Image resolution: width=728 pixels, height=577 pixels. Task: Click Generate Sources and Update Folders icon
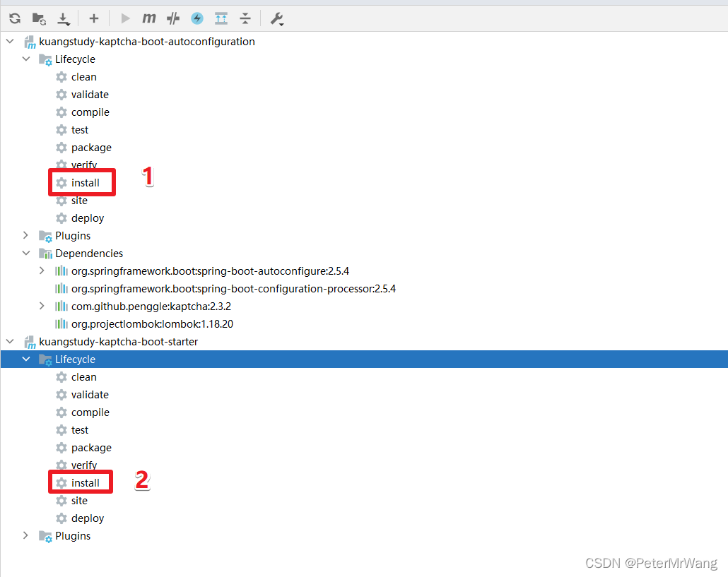click(39, 18)
